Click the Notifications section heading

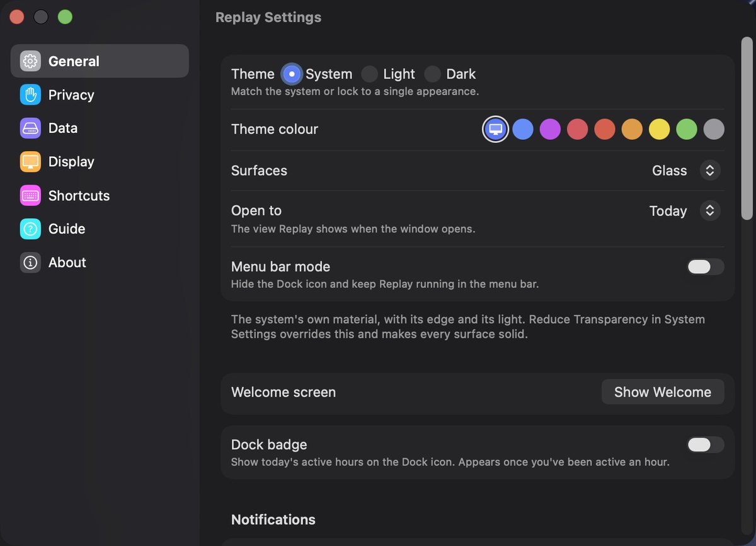tap(273, 520)
